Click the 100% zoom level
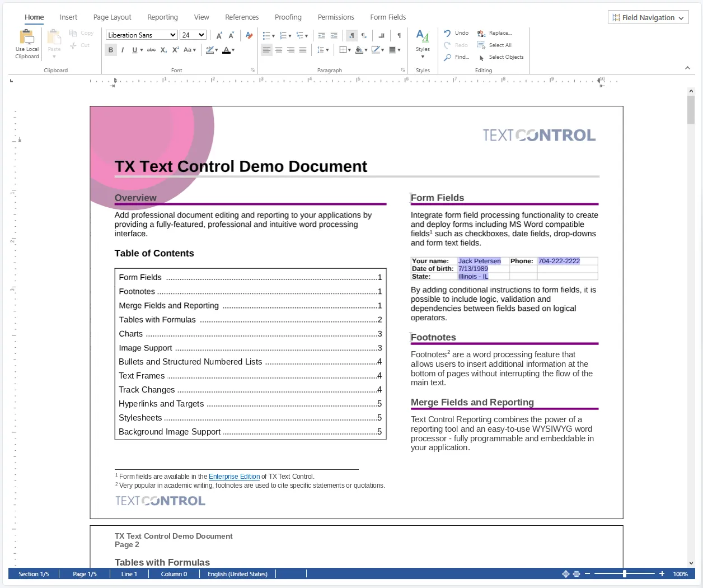The image size is (703, 588). (680, 574)
